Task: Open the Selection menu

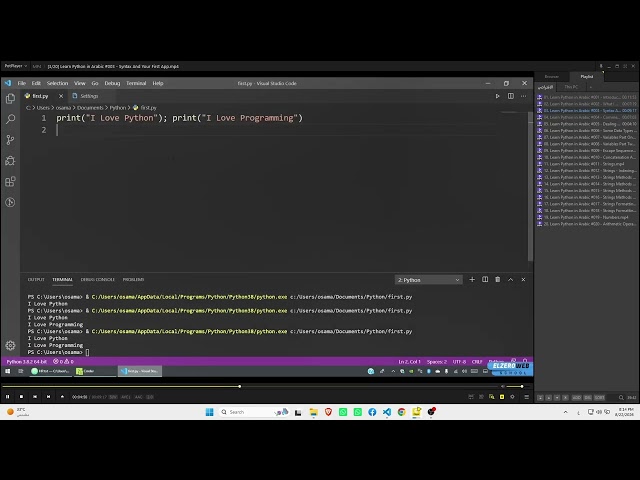Action: [57, 83]
